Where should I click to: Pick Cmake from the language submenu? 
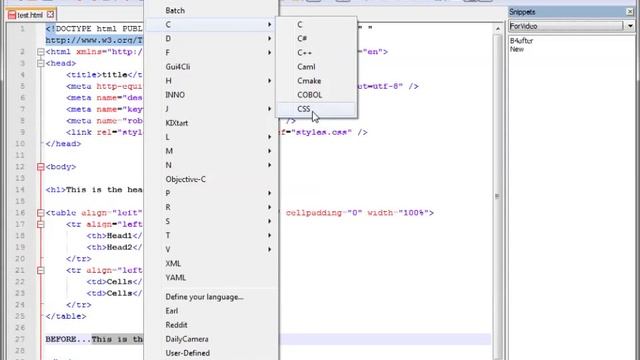[x=316, y=81]
